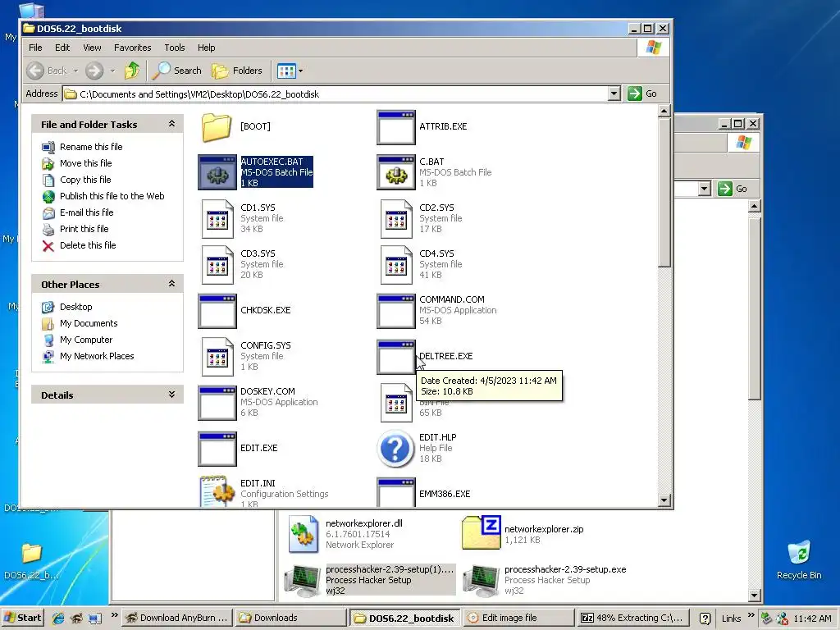This screenshot has height=630, width=840.
Task: Select the DOSKEY.COM application icon
Action: [217, 403]
